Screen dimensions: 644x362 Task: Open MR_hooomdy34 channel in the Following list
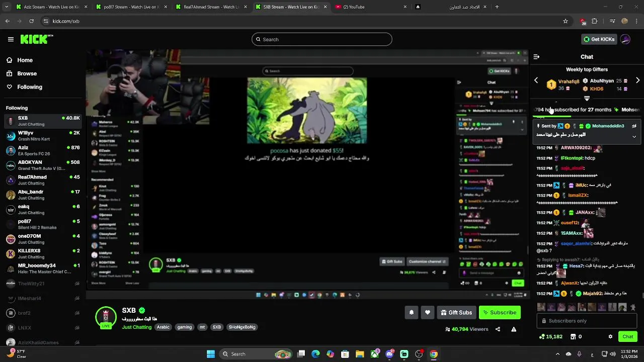click(x=43, y=268)
